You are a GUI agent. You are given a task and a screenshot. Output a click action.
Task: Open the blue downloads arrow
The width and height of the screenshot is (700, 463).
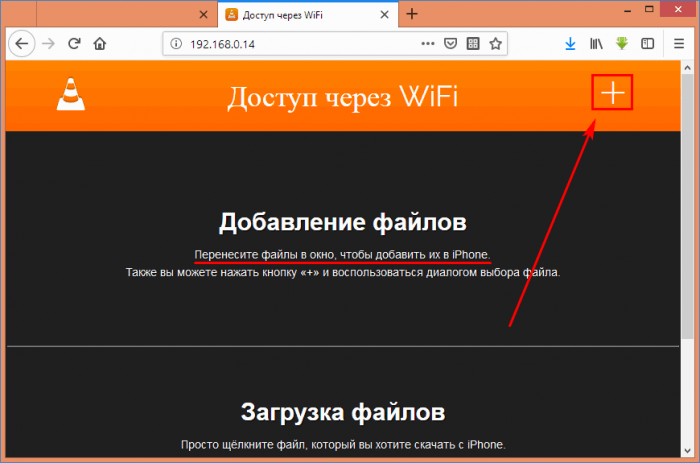570,44
